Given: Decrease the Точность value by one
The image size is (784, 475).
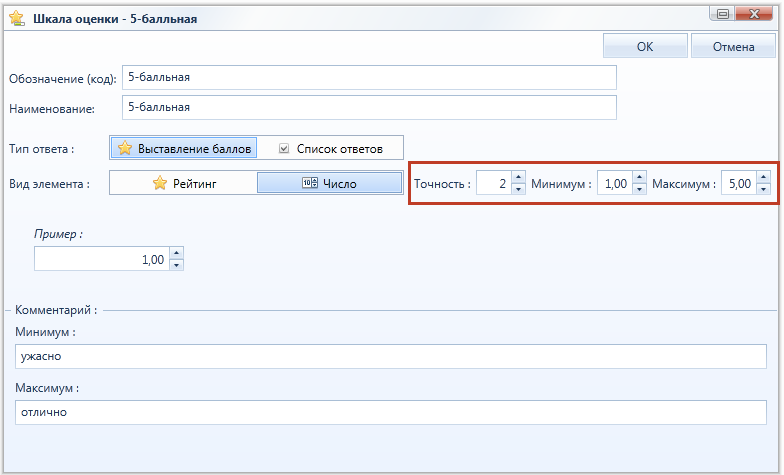Looking at the screenshot, I should tap(518, 189).
